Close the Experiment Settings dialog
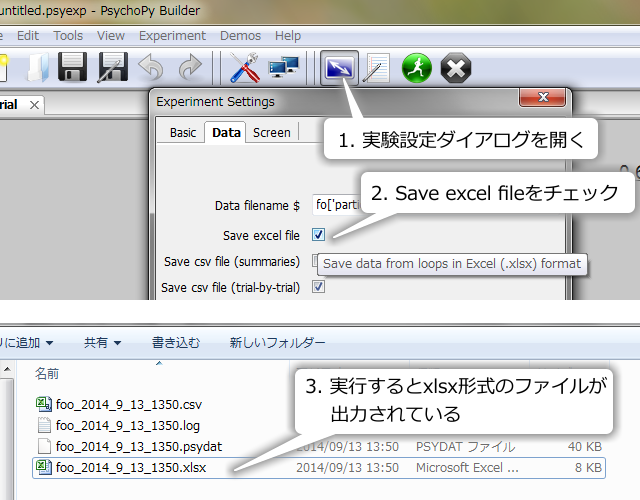 click(x=542, y=97)
